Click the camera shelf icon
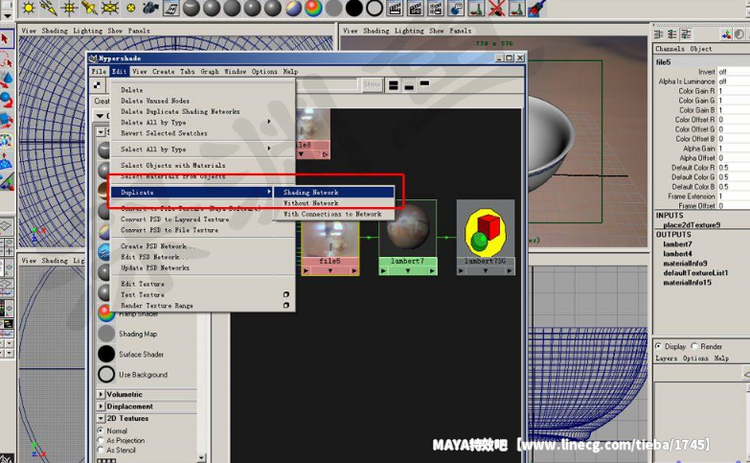The width and height of the screenshot is (750, 463). point(151,7)
